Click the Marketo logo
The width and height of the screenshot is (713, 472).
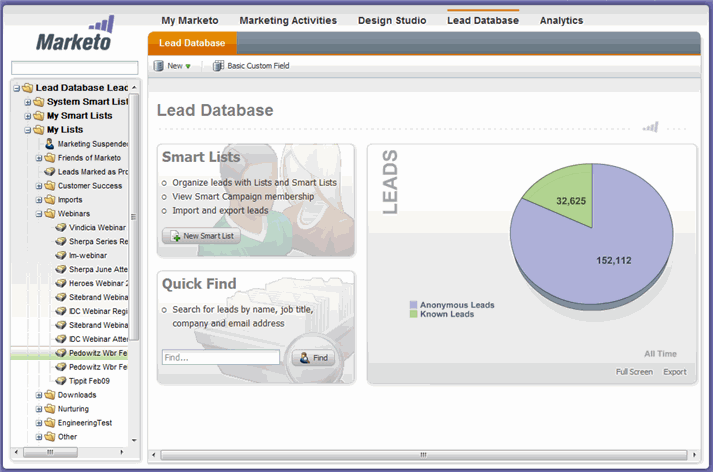(x=75, y=35)
